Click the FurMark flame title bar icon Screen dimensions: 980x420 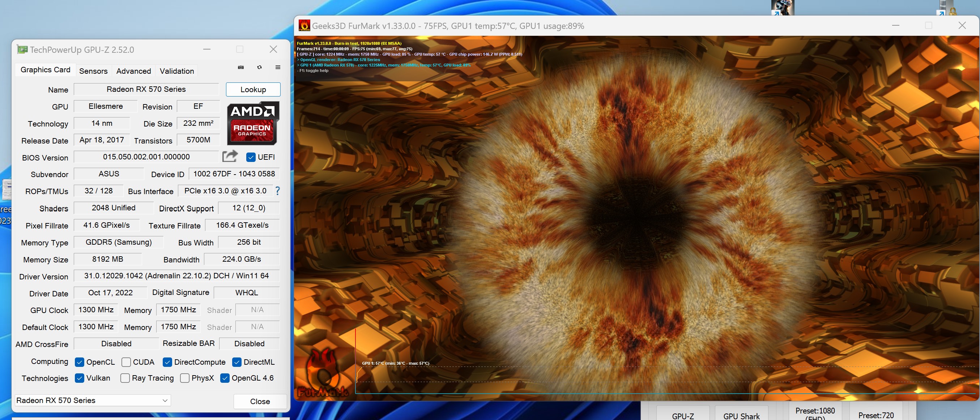[x=304, y=25]
